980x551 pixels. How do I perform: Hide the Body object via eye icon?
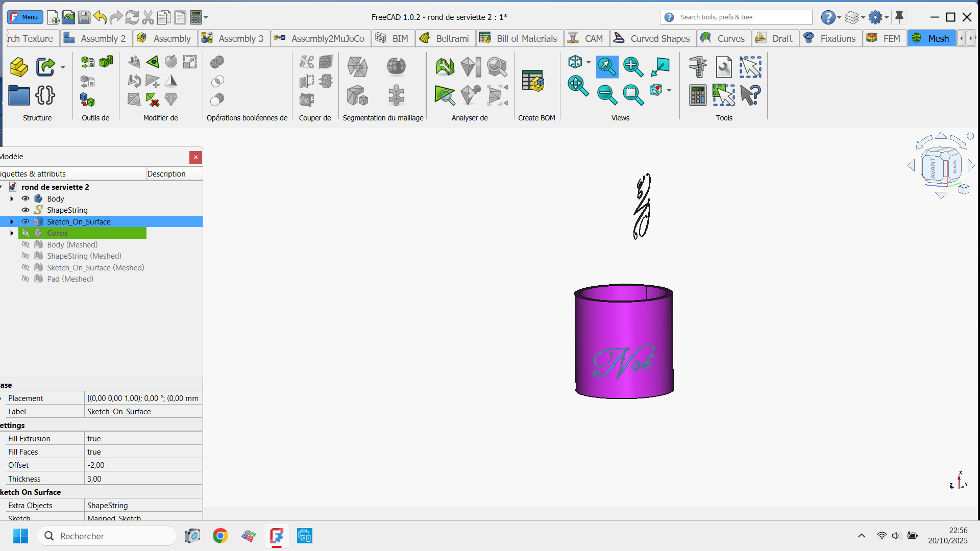(x=25, y=198)
